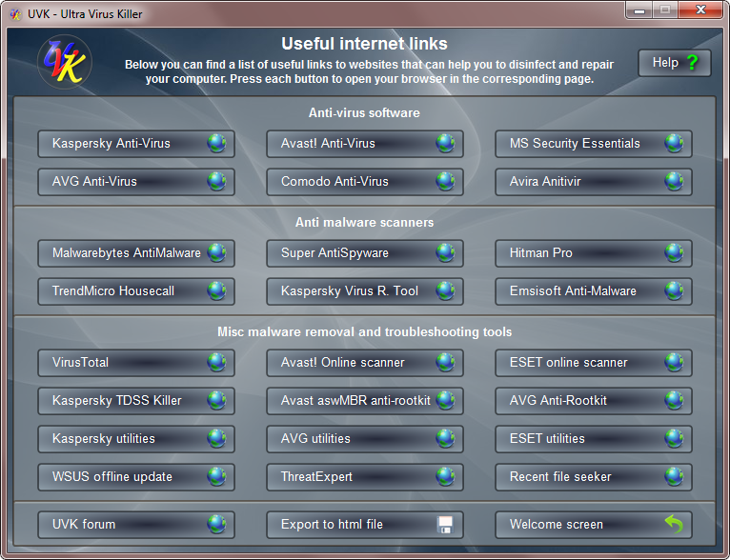This screenshot has width=730, height=560.
Task: Open Kaspersky Virus R. Tool link
Action: coord(365,291)
